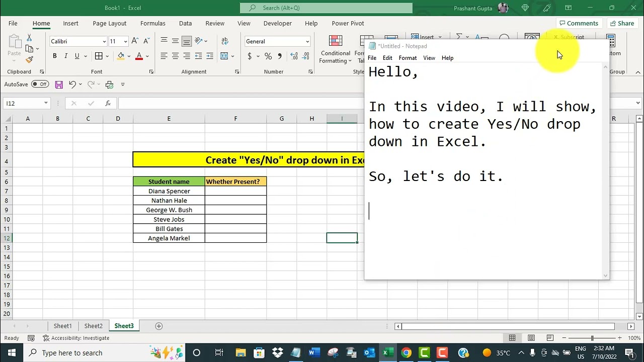Click the Comments button
644x362 pixels.
point(579,23)
